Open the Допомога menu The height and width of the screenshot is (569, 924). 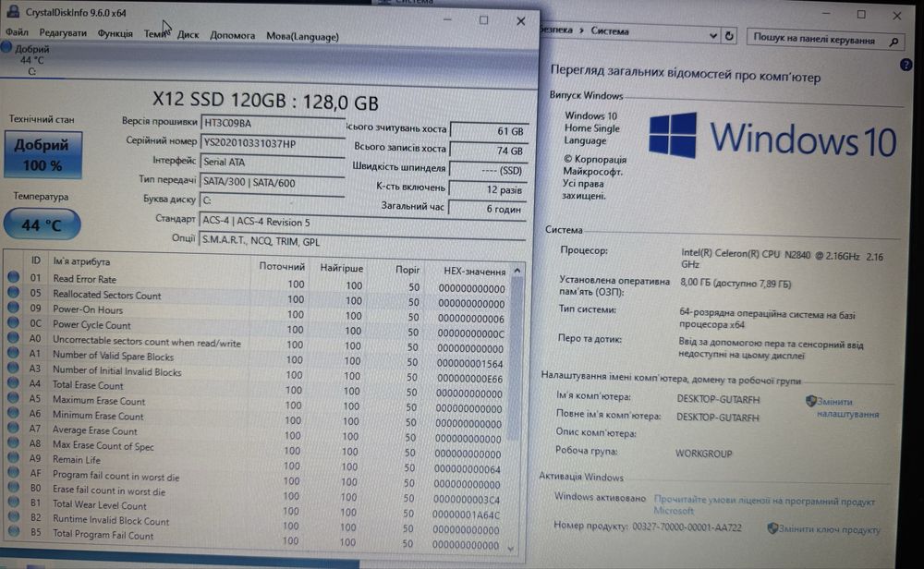point(232,35)
